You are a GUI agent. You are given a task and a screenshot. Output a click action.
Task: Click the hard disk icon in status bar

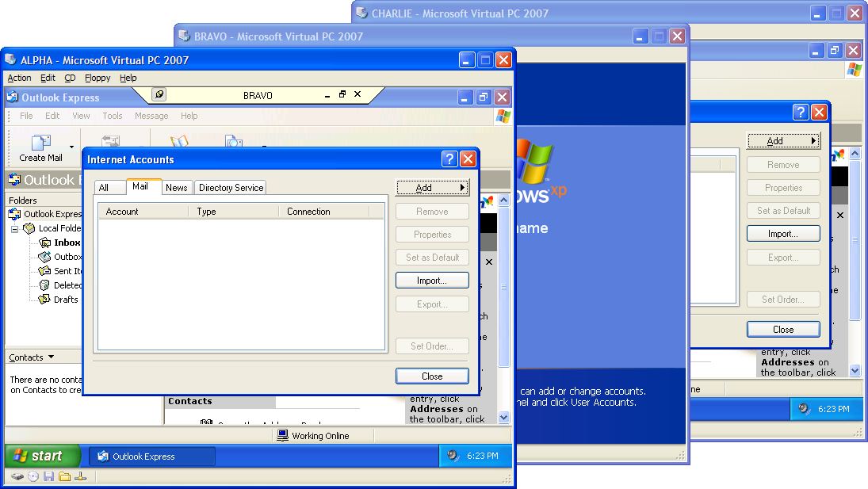(17, 476)
